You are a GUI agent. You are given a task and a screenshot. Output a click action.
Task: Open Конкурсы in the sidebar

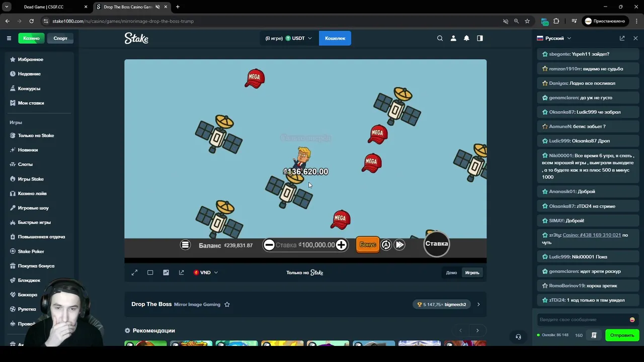coord(39,88)
